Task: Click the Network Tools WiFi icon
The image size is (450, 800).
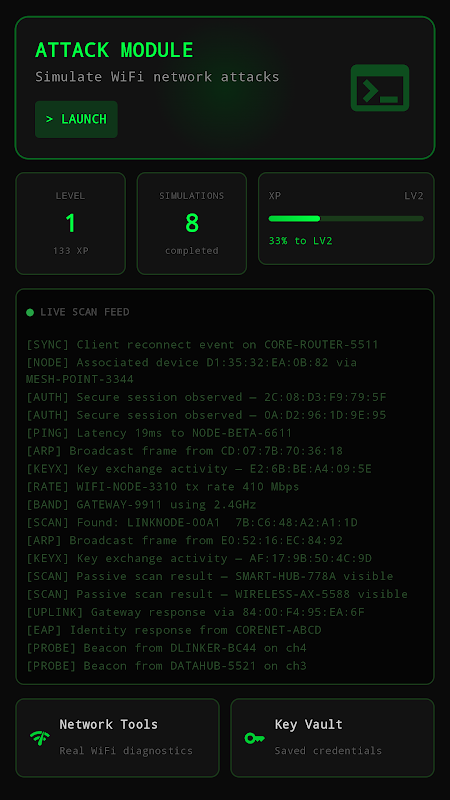Action: [x=40, y=738]
